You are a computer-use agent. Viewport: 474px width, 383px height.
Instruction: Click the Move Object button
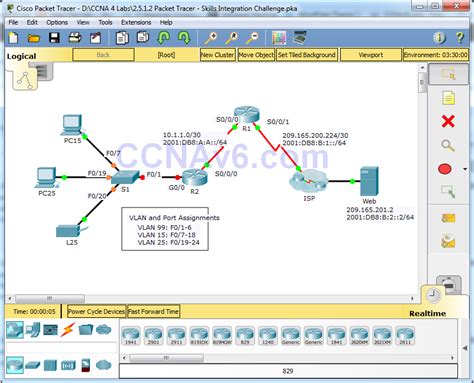256,55
